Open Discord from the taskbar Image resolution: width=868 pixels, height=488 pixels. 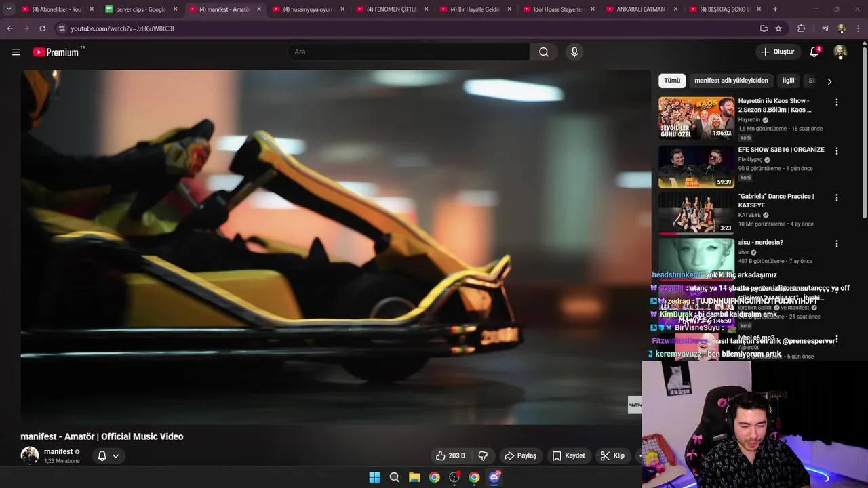pyautogui.click(x=494, y=477)
